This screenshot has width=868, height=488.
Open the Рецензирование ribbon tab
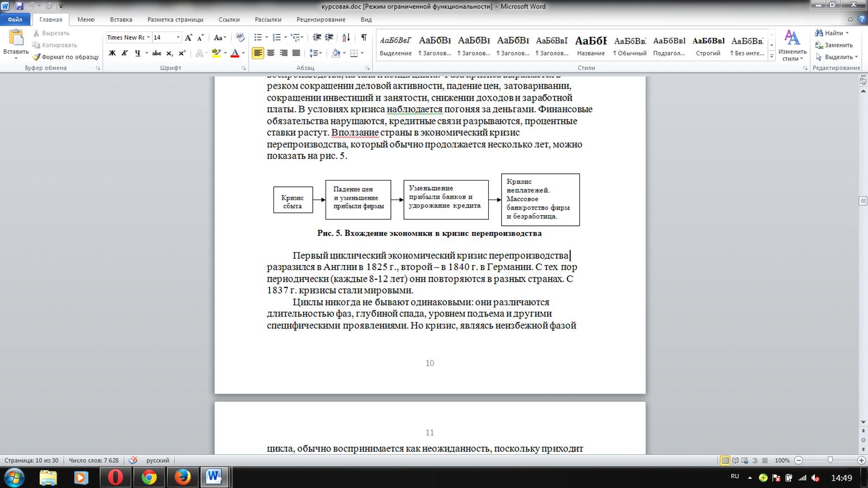click(320, 20)
